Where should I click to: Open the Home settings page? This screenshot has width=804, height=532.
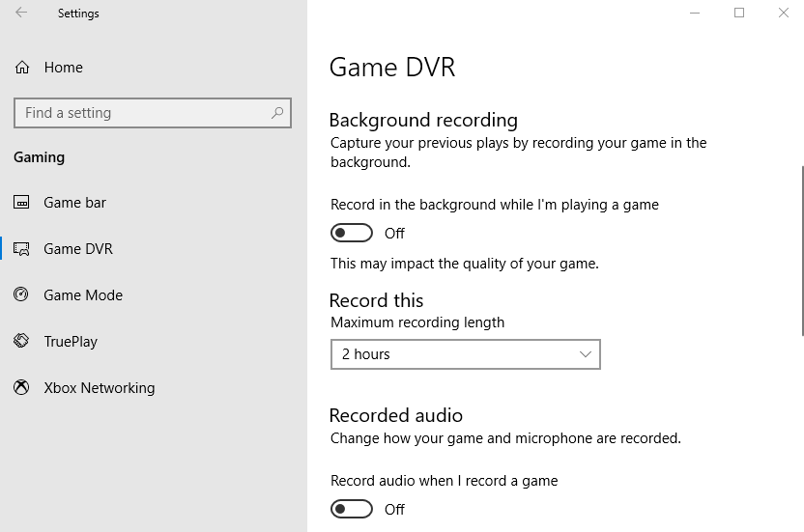(x=154, y=68)
